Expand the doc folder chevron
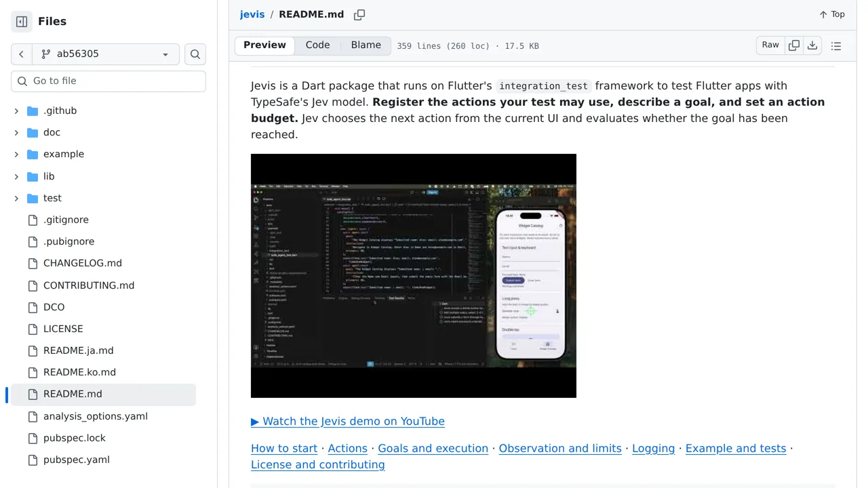This screenshot has height=488, width=868. coord(16,132)
